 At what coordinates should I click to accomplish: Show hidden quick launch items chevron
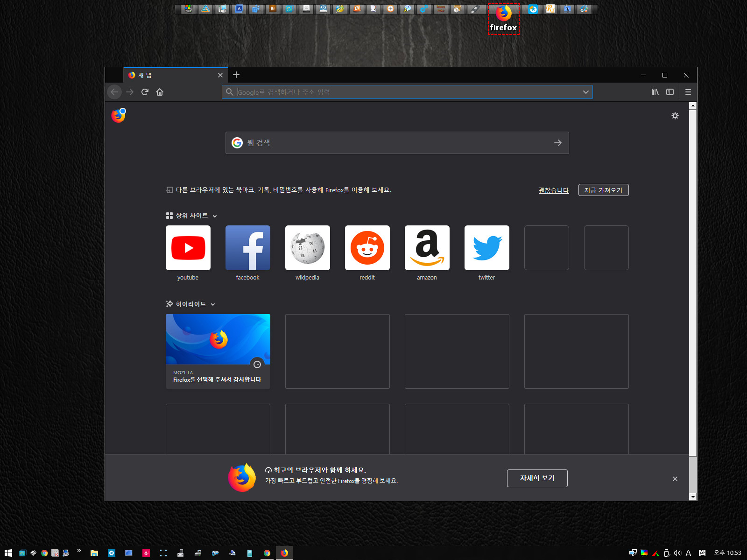coord(79,551)
